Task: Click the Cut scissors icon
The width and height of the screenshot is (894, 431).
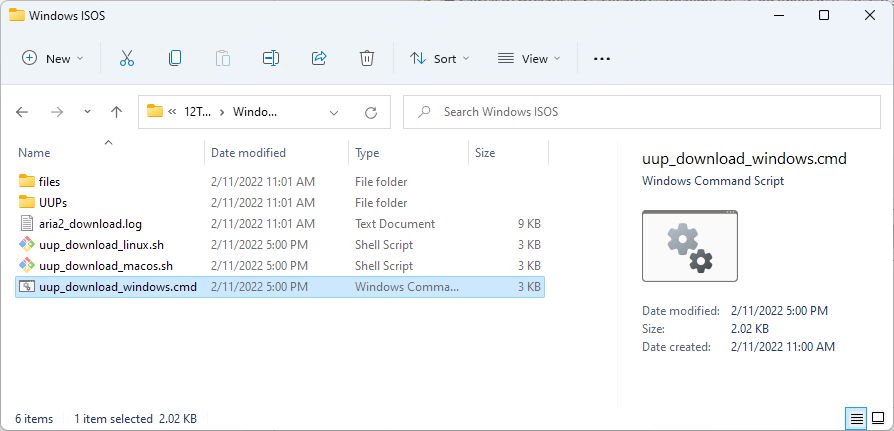Action: point(127,59)
